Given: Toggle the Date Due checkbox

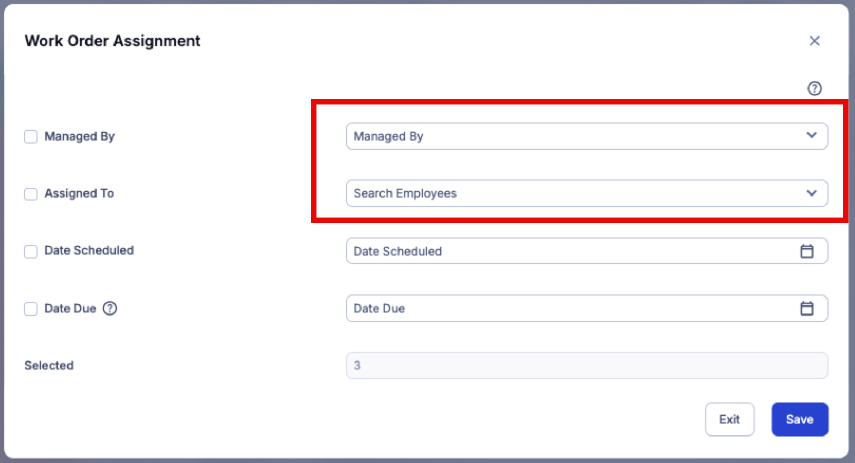Looking at the screenshot, I should [x=31, y=309].
